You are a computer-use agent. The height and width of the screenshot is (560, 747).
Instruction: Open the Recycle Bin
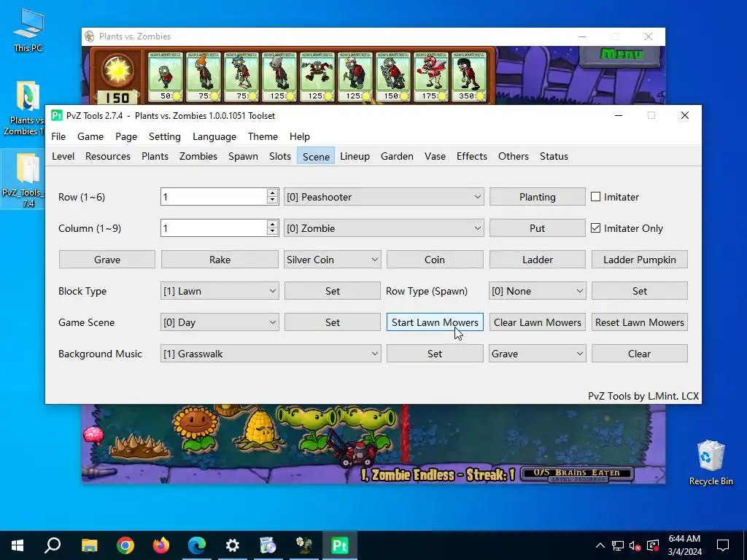711,463
